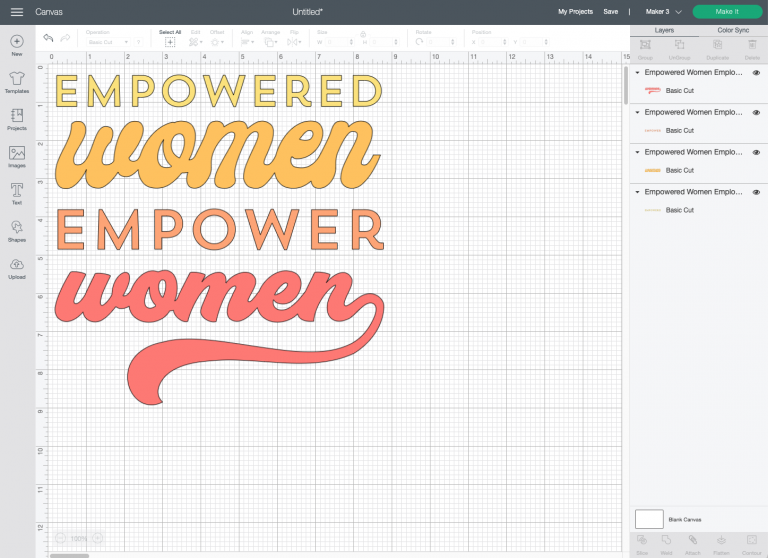Image resolution: width=768 pixels, height=558 pixels.
Task: Click the green Make It button
Action: 727,11
